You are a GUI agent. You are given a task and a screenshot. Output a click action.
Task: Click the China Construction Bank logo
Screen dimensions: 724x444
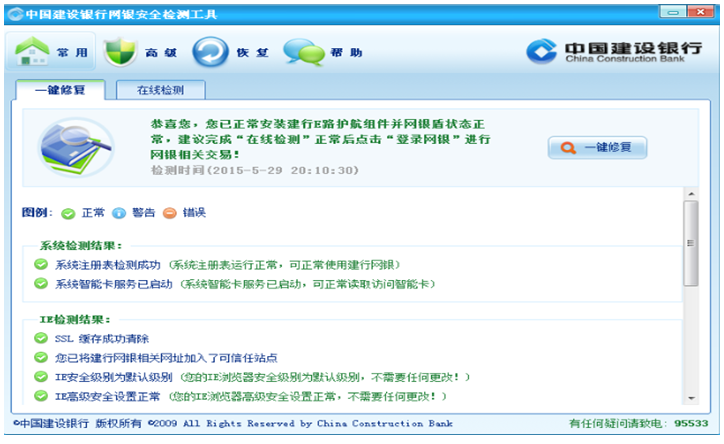click(x=614, y=52)
